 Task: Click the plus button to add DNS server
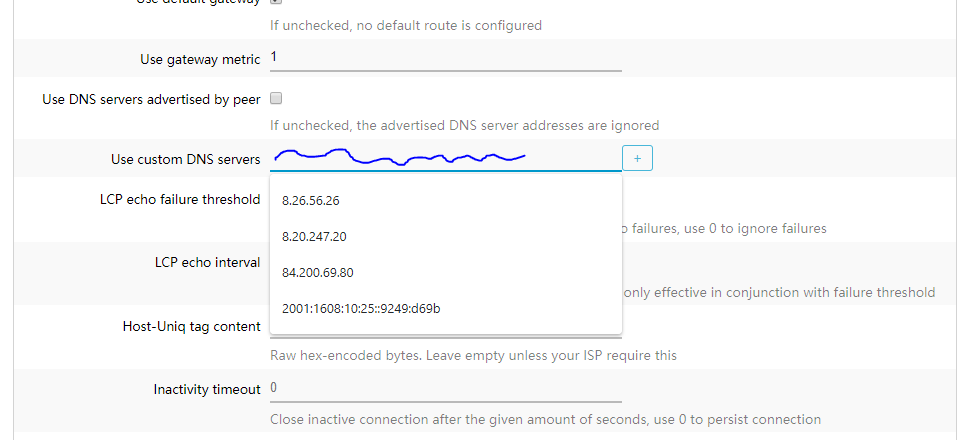(x=637, y=158)
